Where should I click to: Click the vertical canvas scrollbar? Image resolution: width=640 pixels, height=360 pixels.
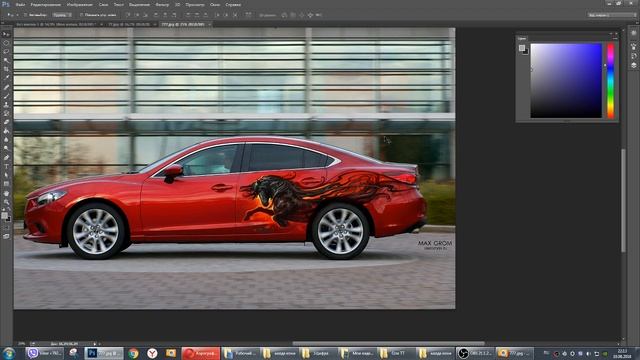click(623, 200)
